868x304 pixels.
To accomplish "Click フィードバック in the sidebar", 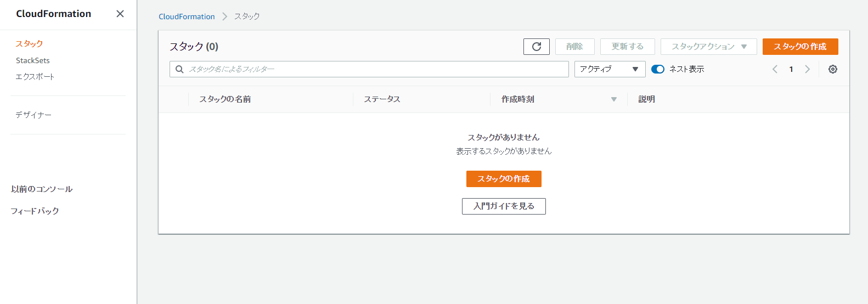I will 35,211.
